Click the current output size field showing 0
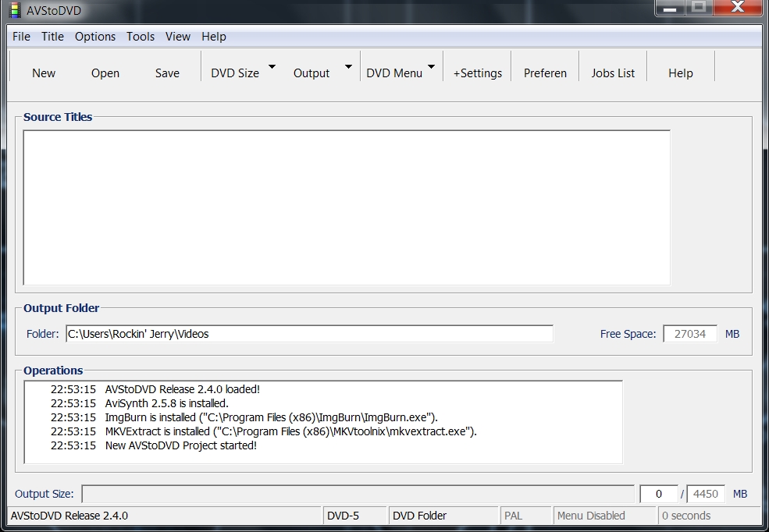This screenshot has height=532, width=769. click(x=659, y=494)
